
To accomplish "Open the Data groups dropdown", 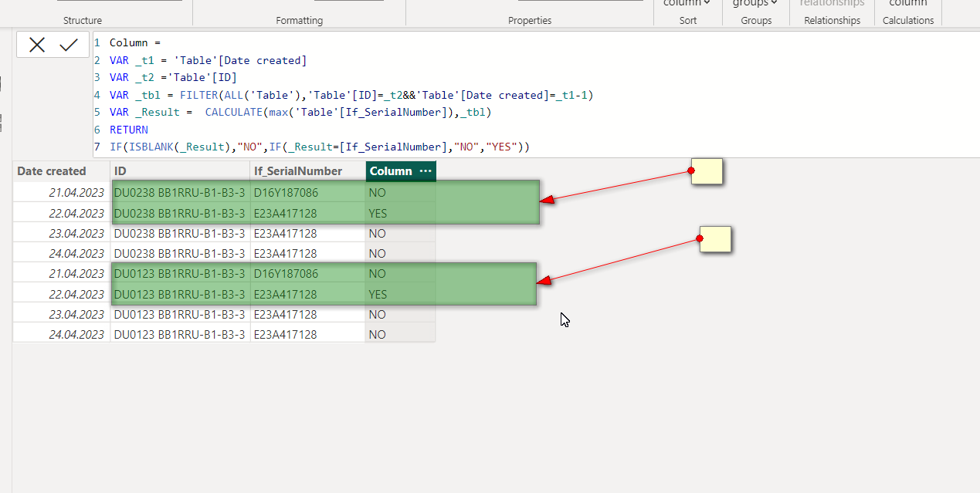I will [x=755, y=4].
